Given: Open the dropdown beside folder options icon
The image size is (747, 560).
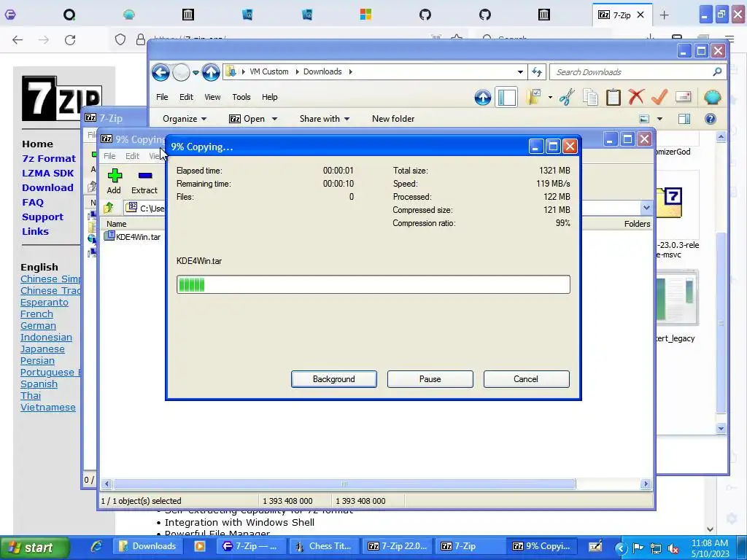Looking at the screenshot, I should point(550,98).
